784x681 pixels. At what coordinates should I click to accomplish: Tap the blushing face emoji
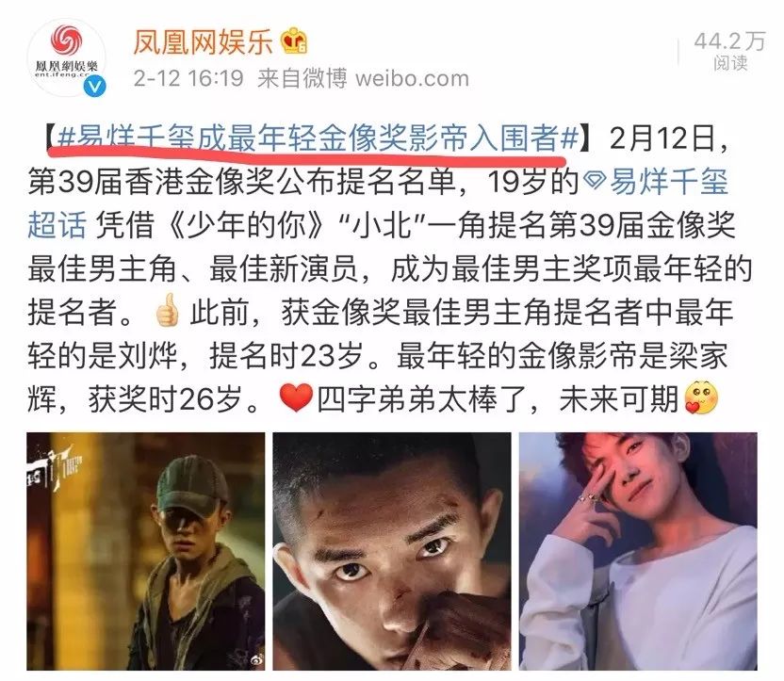(701, 398)
